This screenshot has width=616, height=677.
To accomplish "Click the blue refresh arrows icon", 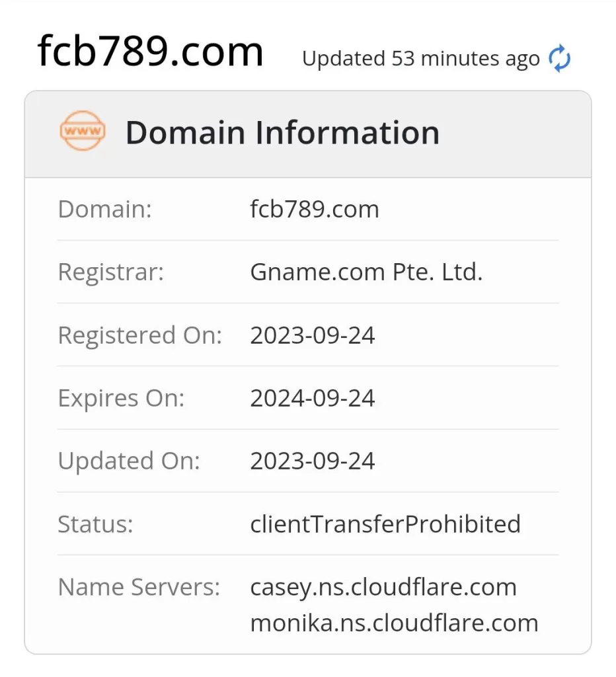I will (x=559, y=59).
